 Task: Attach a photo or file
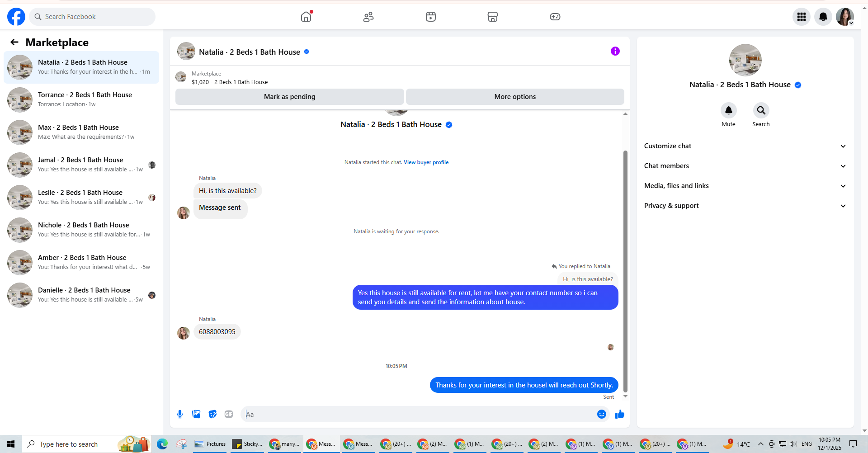[x=196, y=414]
